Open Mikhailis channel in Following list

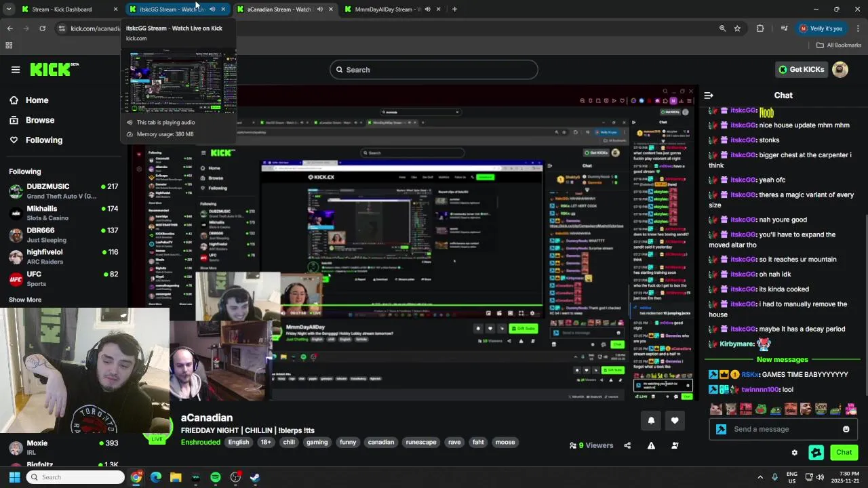[x=63, y=213]
